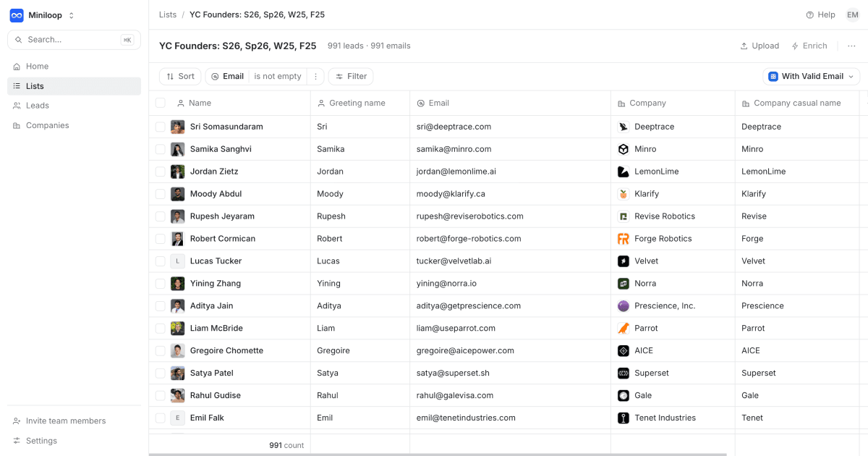Click the Email filter field chip
Screen dimensions: 868x456
pos(227,76)
